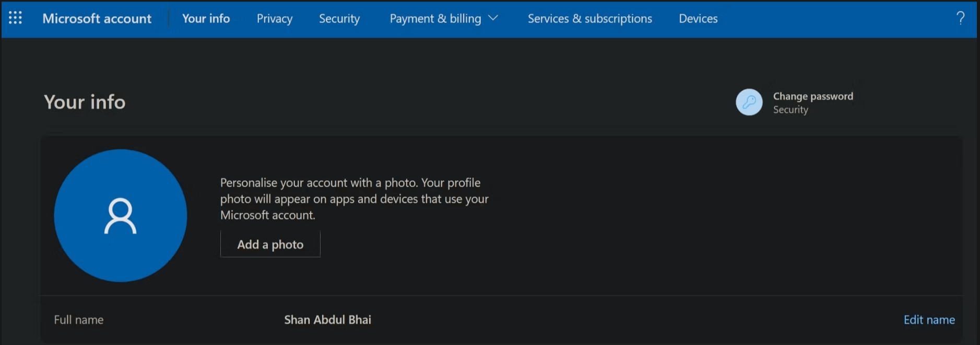Expand the Payment & billing menu
This screenshot has width=980, height=345.
point(435,19)
